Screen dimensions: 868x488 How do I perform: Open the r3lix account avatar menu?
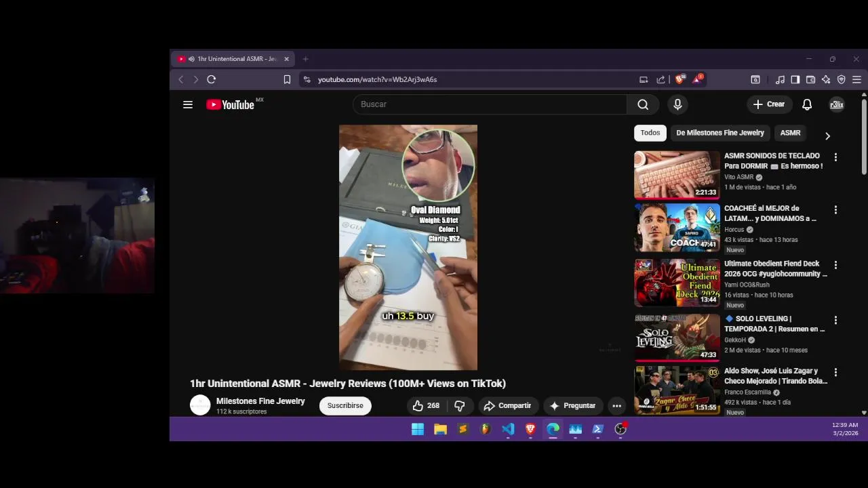tap(837, 104)
